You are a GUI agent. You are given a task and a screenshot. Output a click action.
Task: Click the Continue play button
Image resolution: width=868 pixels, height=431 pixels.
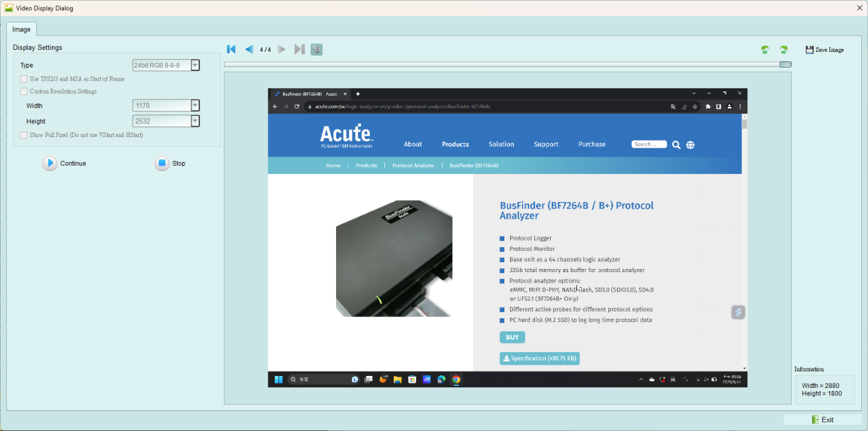[50, 163]
